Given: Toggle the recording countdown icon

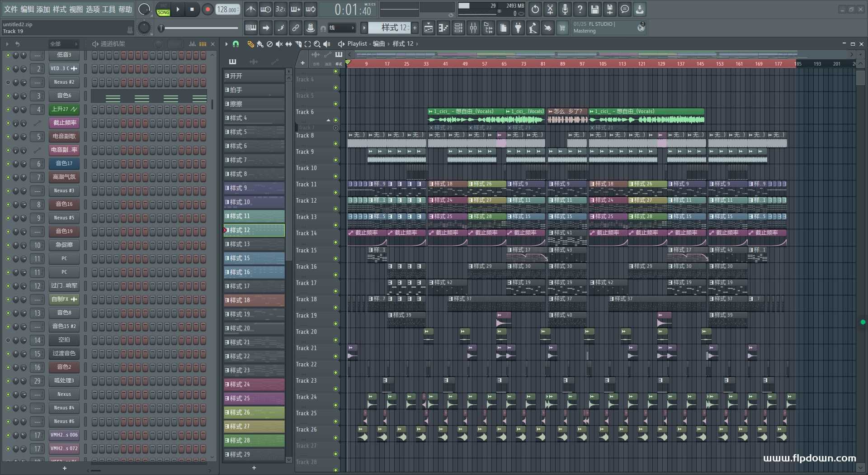Looking at the screenshot, I should [x=281, y=9].
